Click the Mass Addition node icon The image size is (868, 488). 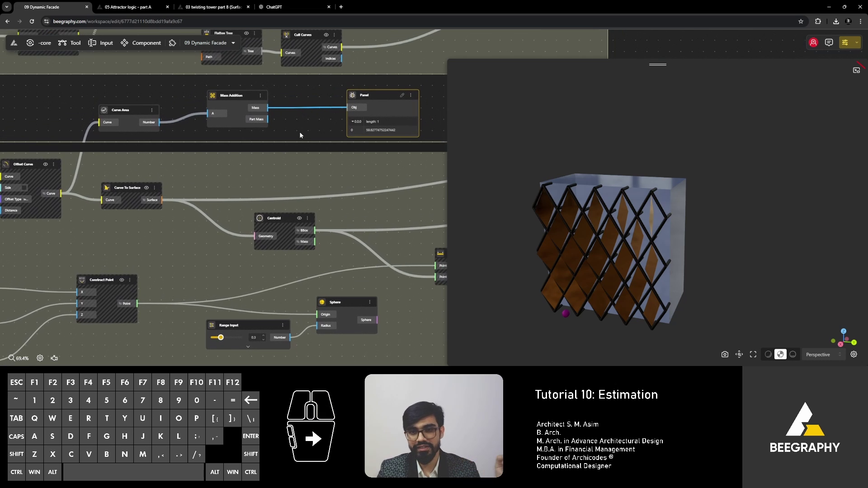pyautogui.click(x=212, y=95)
